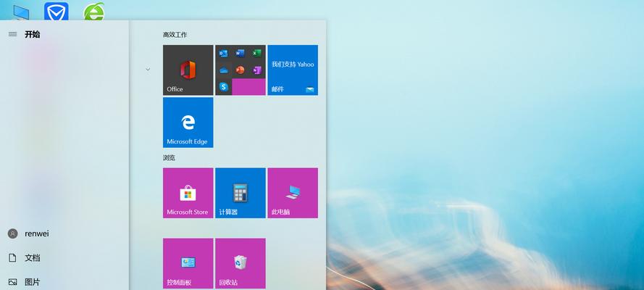Open OneNote in the Office apps tile
Screen dimensions: 644x290
[257, 70]
